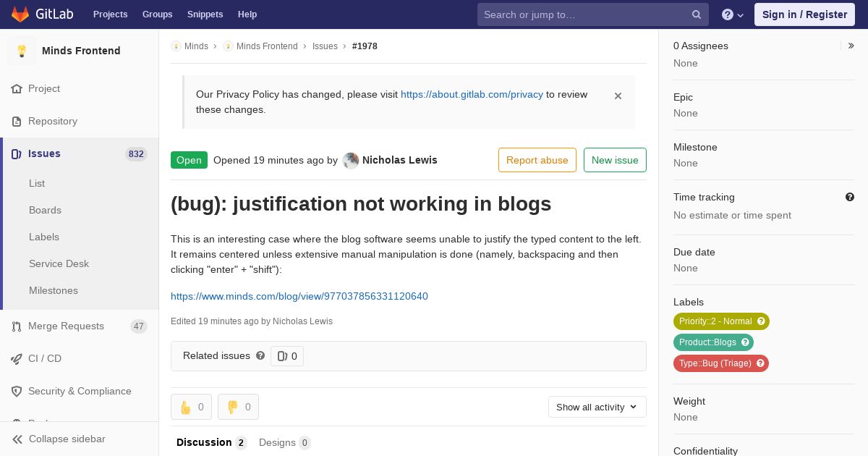The width and height of the screenshot is (868, 456).
Task: Click the Nicholas Lewis author name
Action: [399, 160]
